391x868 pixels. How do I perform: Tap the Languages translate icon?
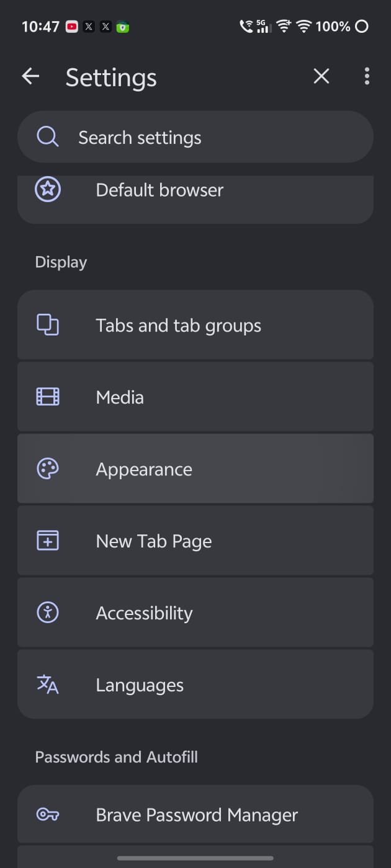click(48, 684)
